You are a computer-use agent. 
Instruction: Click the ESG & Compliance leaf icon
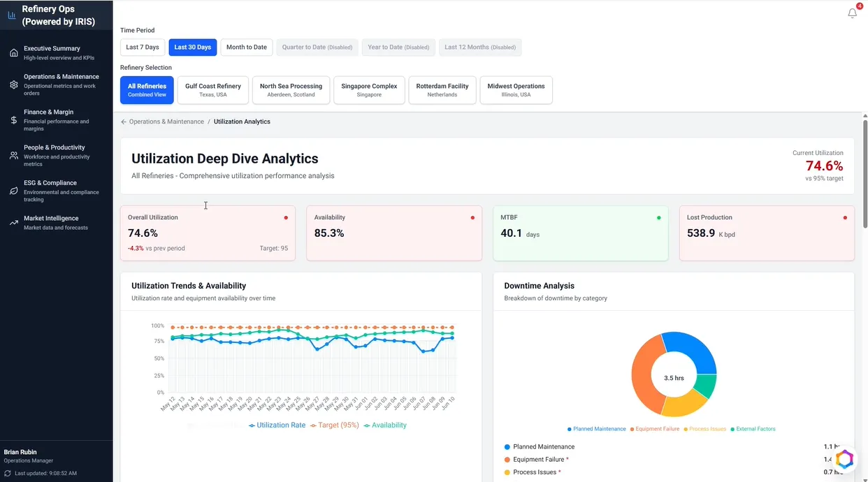click(x=13, y=191)
